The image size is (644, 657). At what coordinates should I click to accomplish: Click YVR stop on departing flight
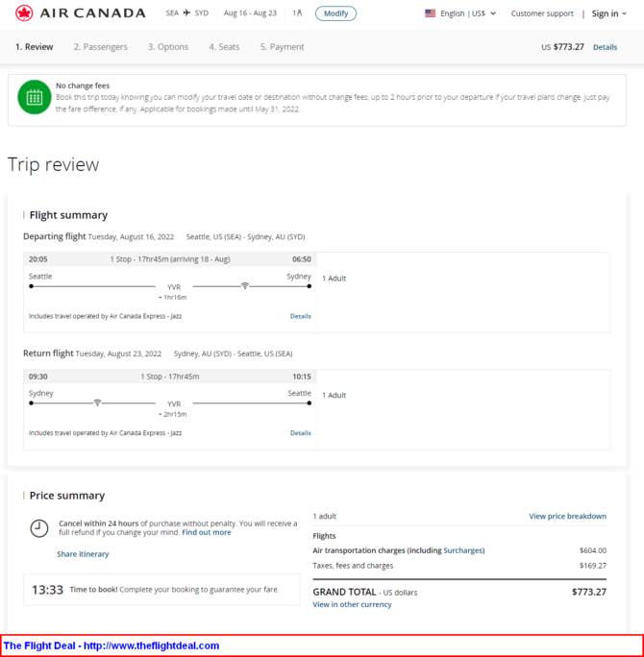point(174,287)
